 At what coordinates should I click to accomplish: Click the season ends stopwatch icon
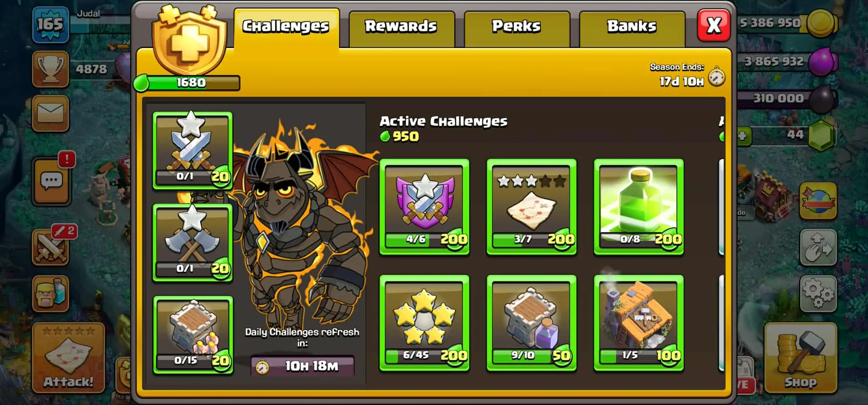(717, 77)
